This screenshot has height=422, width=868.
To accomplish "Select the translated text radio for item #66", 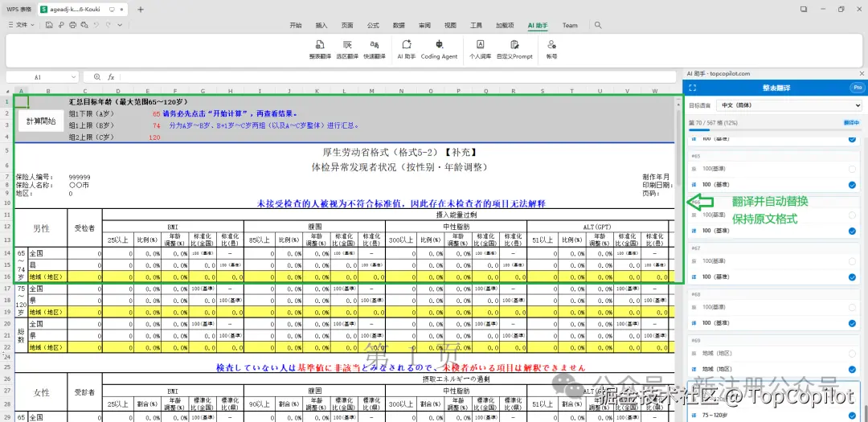I will 852,231.
